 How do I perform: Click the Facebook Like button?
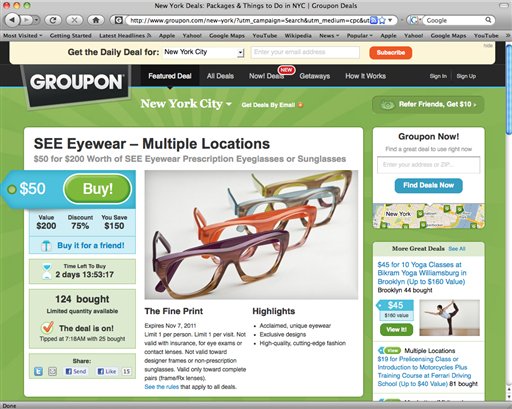107,371
